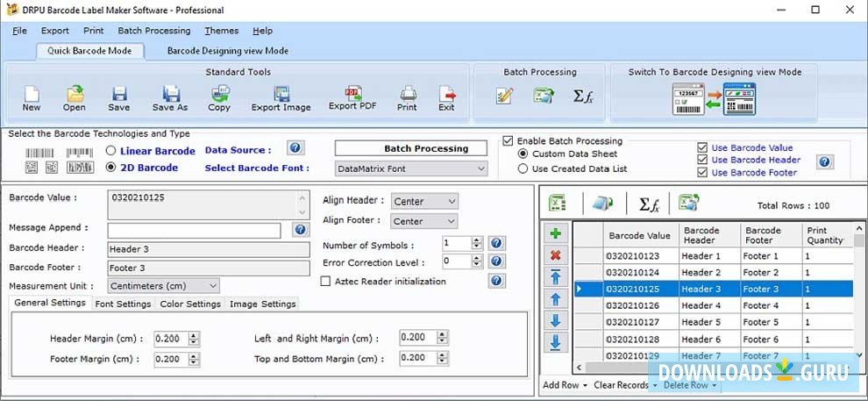
Task: Click the batch Excel export icon
Action: coord(544,96)
